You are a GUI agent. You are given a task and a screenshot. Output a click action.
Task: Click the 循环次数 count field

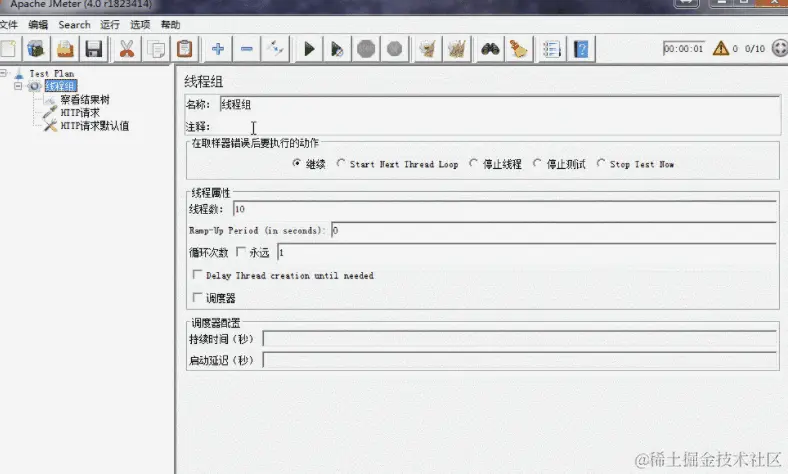pos(527,252)
